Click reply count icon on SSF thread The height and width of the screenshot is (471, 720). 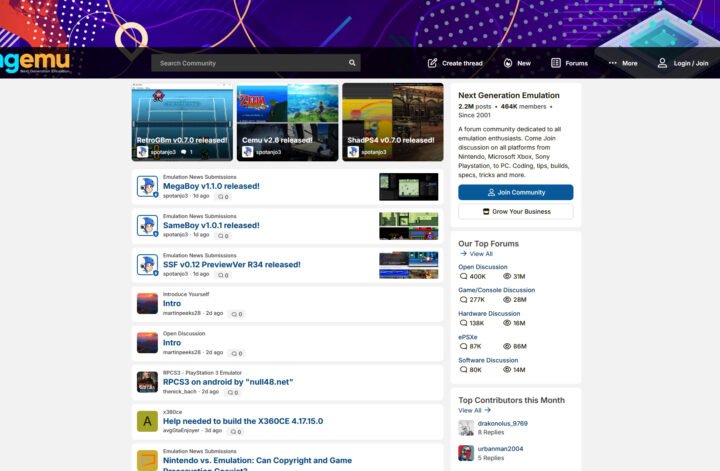click(x=221, y=275)
